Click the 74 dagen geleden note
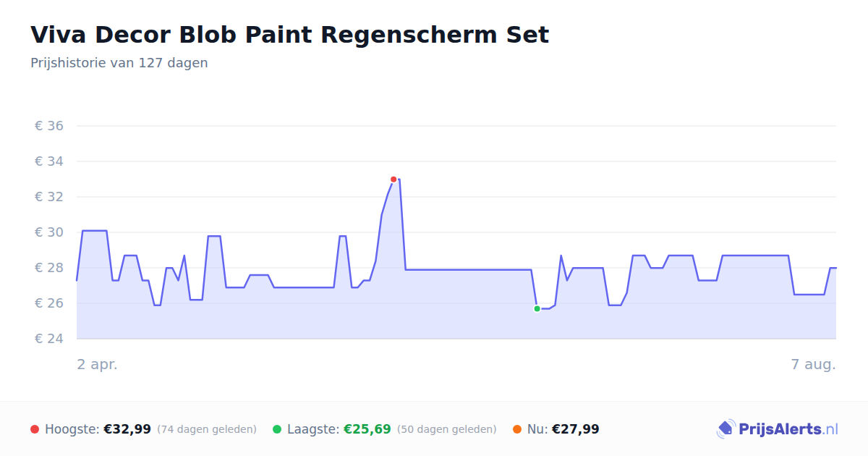Viewport: 868px width, 456px height. 207,429
